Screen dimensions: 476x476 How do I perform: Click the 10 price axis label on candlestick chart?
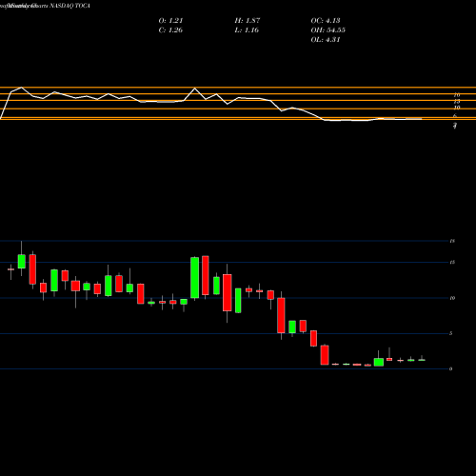(452, 298)
